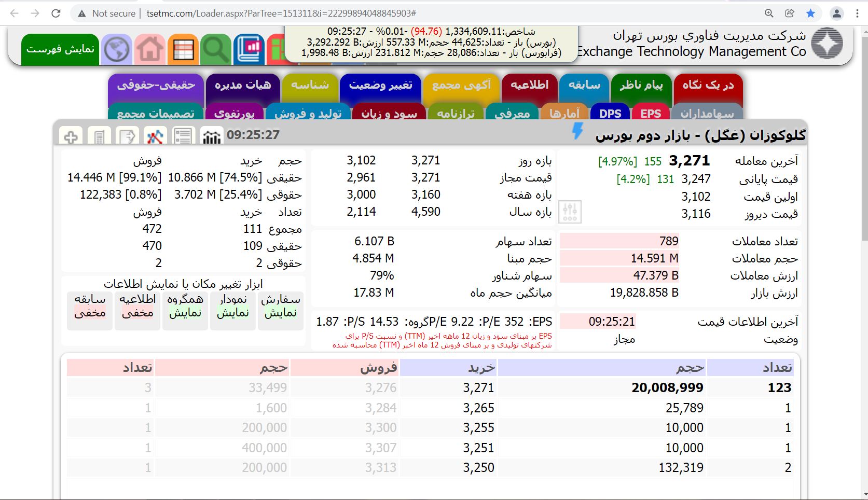Switch to the تولید و فروش tab
The image size is (868, 500).
click(308, 112)
